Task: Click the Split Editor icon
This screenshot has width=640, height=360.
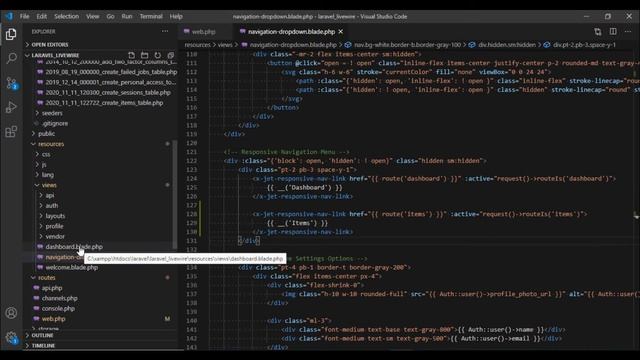Action: click(x=613, y=31)
